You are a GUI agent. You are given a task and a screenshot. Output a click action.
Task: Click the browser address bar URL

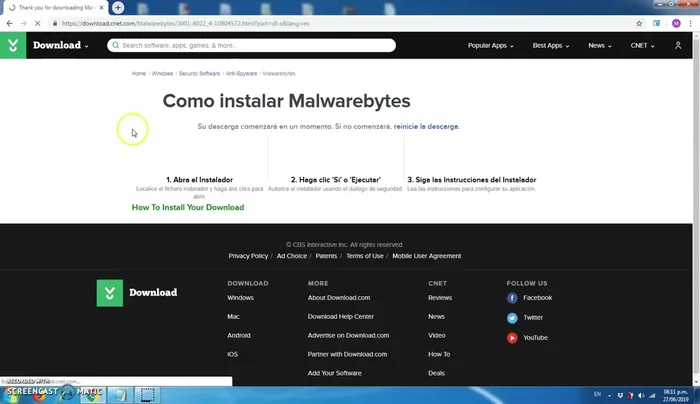(185, 23)
